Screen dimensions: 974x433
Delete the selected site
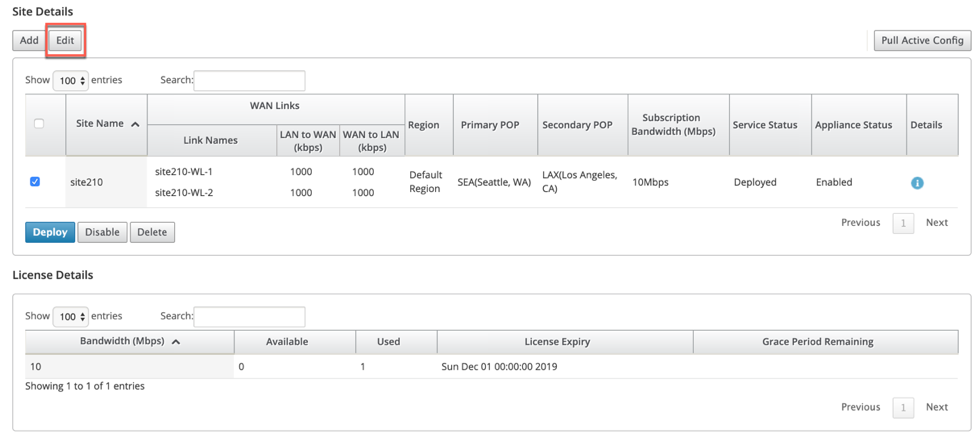coord(152,232)
